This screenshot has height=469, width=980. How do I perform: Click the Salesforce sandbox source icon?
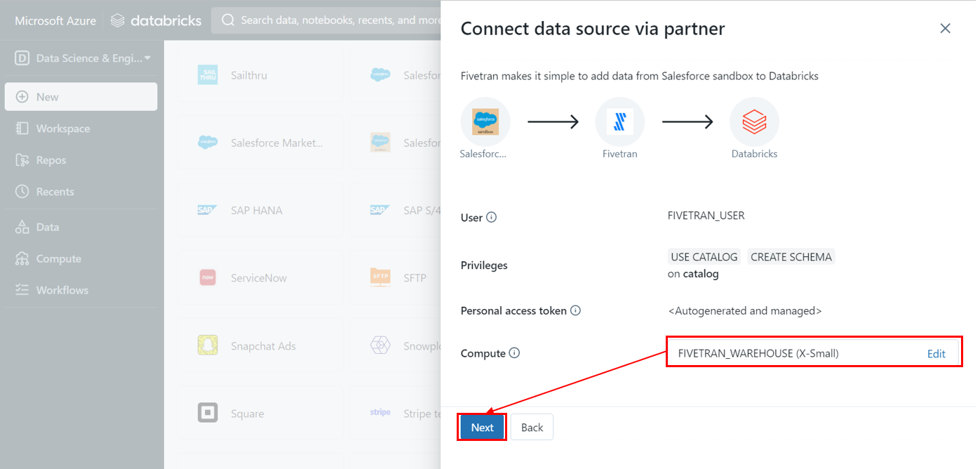pyautogui.click(x=485, y=121)
